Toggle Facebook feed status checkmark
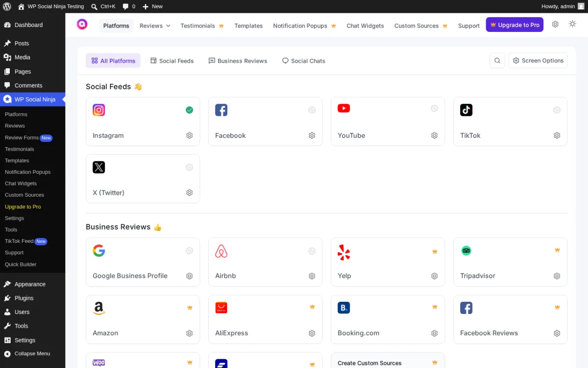The width and height of the screenshot is (588, 368). (312, 110)
